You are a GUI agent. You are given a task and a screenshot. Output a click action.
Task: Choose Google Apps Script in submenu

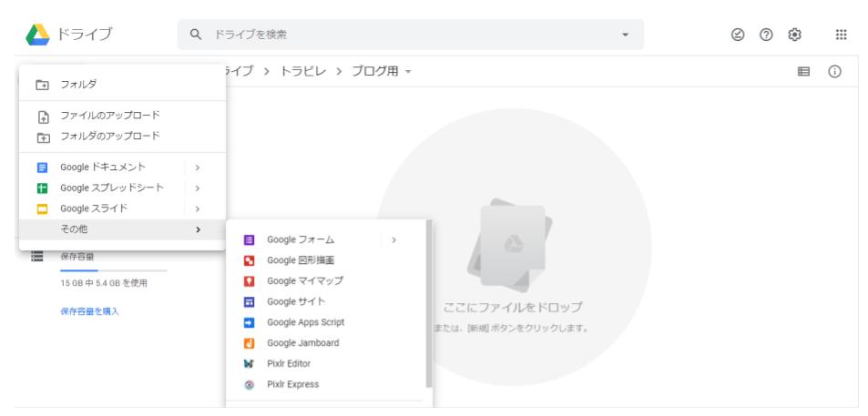click(326, 322)
